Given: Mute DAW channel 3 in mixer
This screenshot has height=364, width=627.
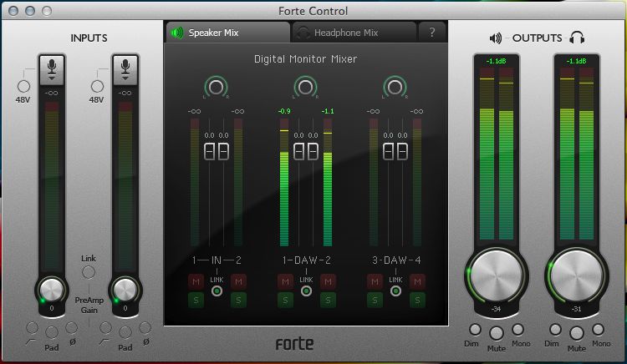Looking at the screenshot, I should point(375,282).
